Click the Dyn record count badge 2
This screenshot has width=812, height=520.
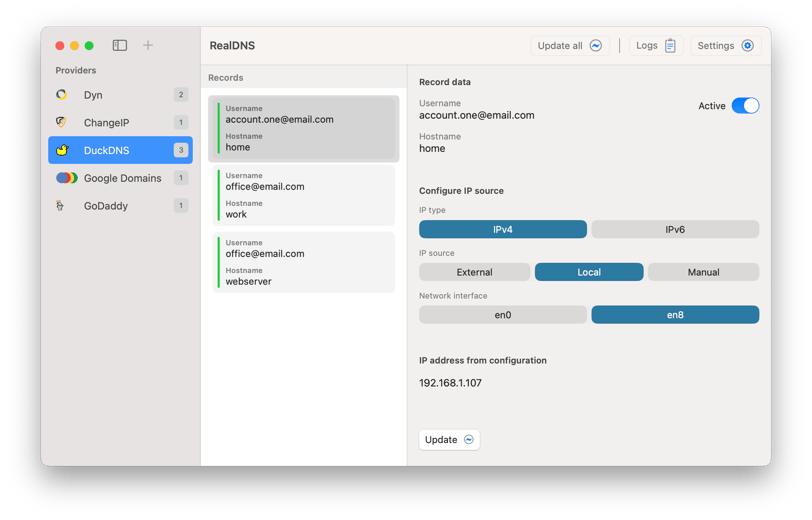[181, 95]
